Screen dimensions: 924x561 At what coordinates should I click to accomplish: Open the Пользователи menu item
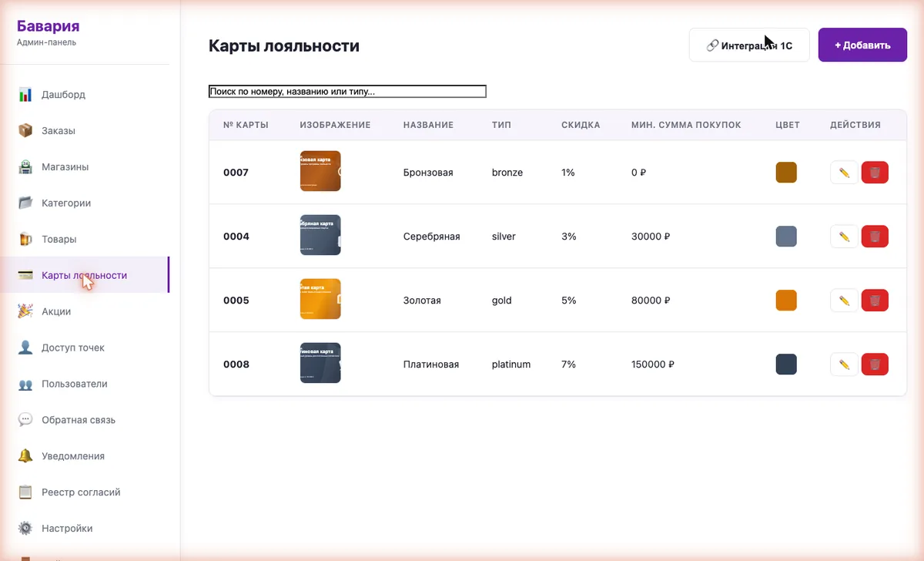point(85,384)
